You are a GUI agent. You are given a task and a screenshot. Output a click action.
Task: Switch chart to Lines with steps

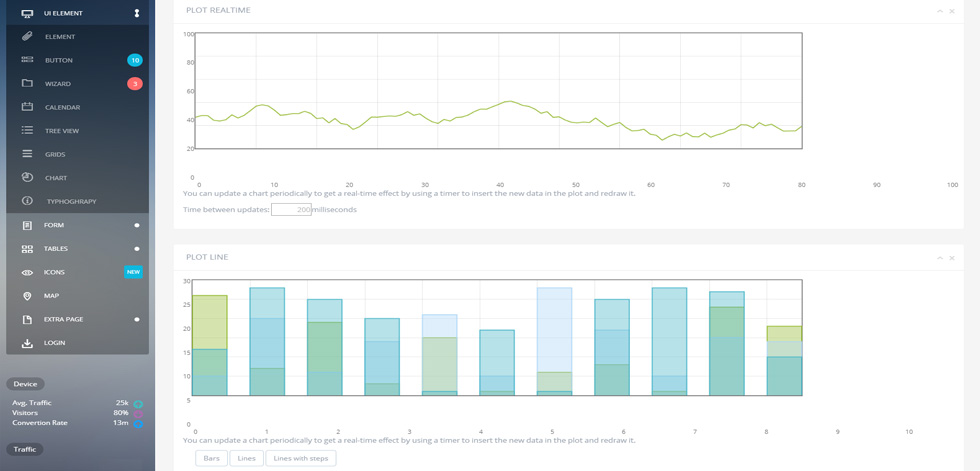301,459
